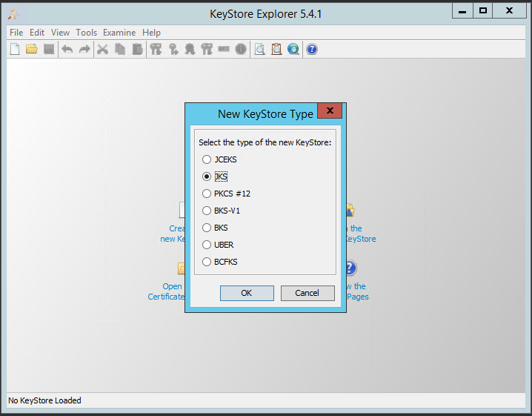Screen dimensions: 532x416
Task: Click the Examine File magnifier icon
Action: pyautogui.click(x=260, y=50)
